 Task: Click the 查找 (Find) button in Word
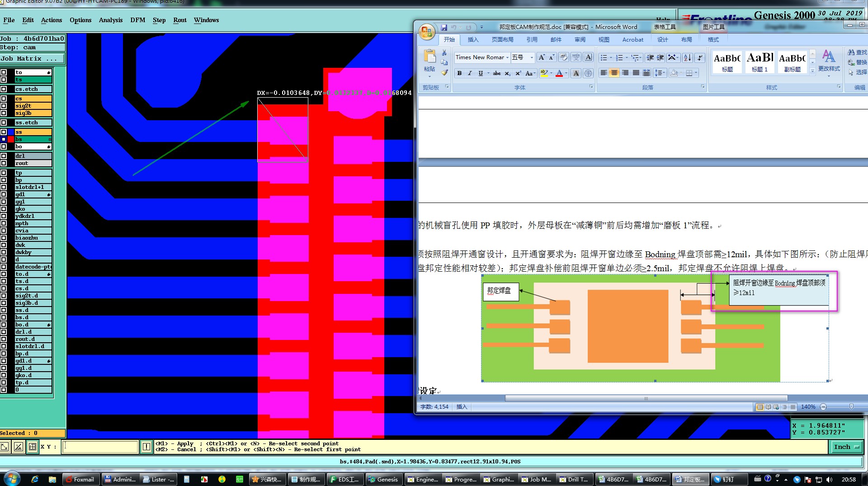(857, 52)
